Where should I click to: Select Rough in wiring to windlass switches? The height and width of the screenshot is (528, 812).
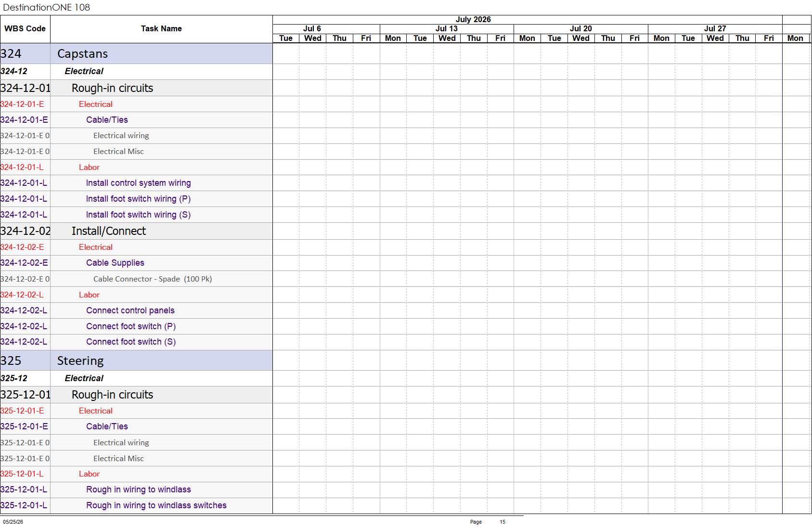coord(156,505)
